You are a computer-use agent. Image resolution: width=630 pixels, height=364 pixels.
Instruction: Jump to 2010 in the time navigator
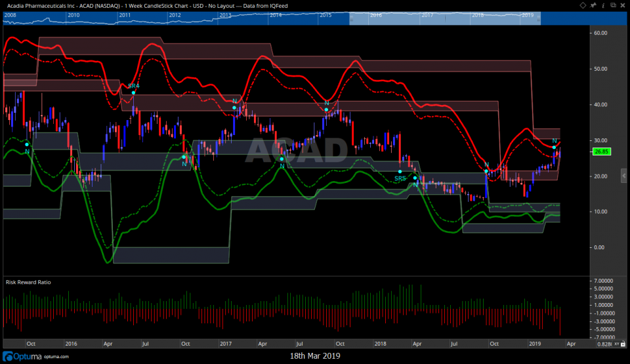[x=73, y=15]
